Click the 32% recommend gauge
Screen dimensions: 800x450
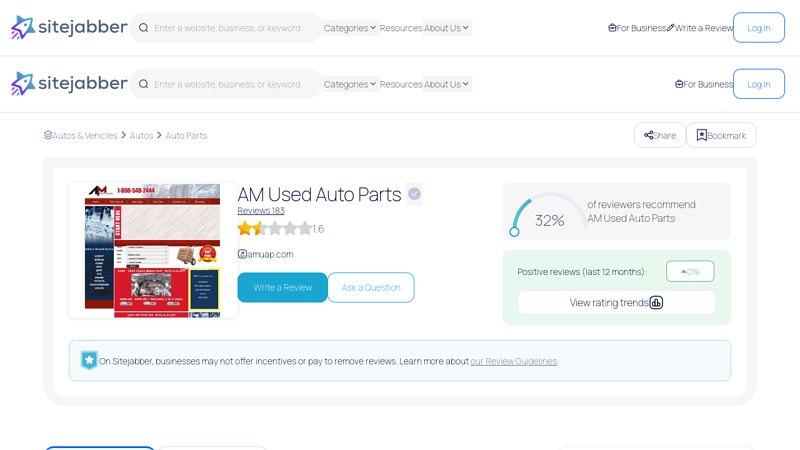548,214
